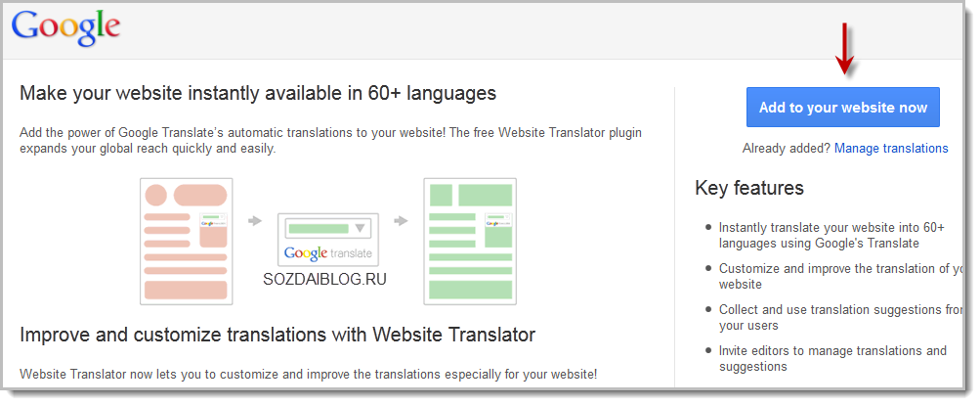This screenshot has width=980, height=405.
Task: Click sentence "Website Translator now lets you to customize"
Action: pyautogui.click(x=309, y=375)
